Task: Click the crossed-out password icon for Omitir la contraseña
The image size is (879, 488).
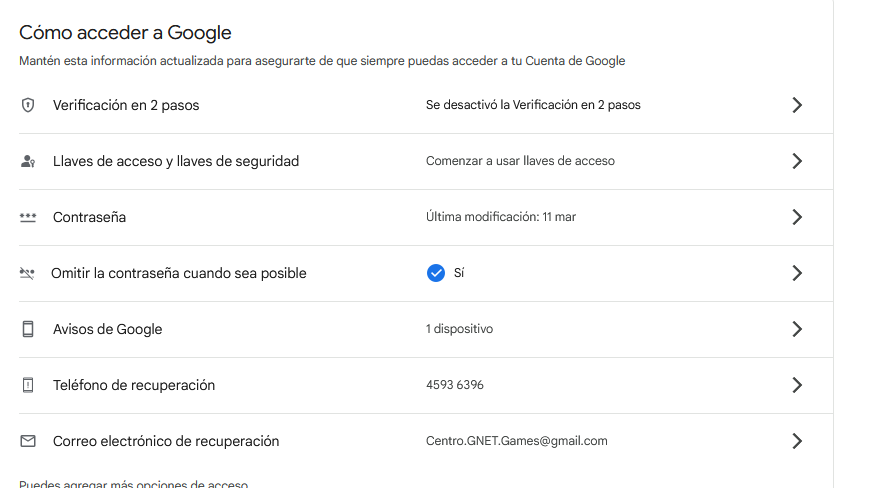Action: [27, 273]
